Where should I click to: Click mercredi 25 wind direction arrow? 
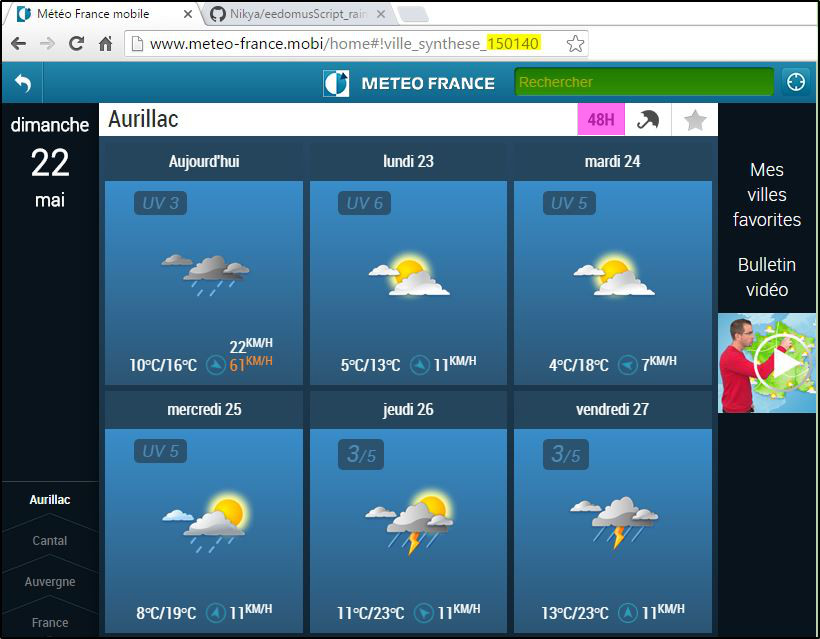pyautogui.click(x=215, y=612)
